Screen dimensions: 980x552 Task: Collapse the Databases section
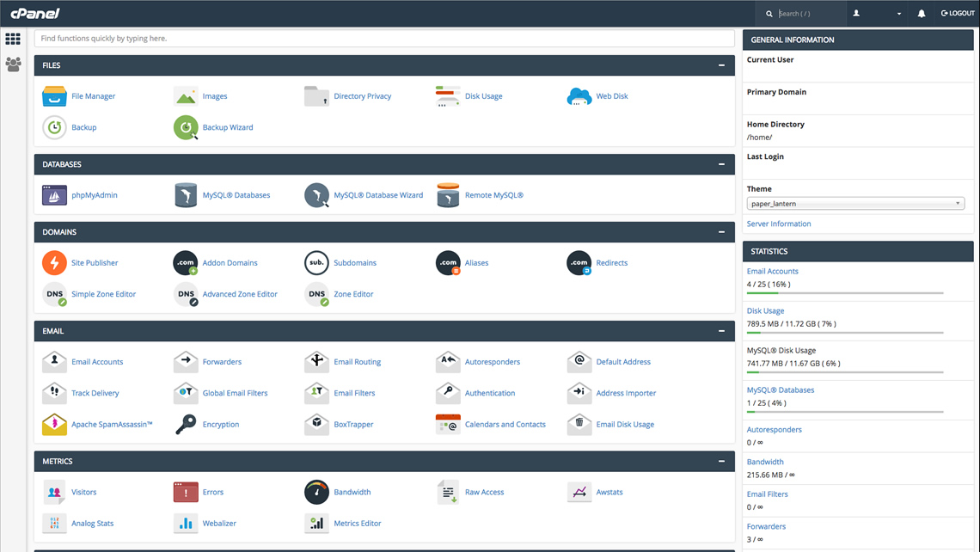(x=722, y=164)
